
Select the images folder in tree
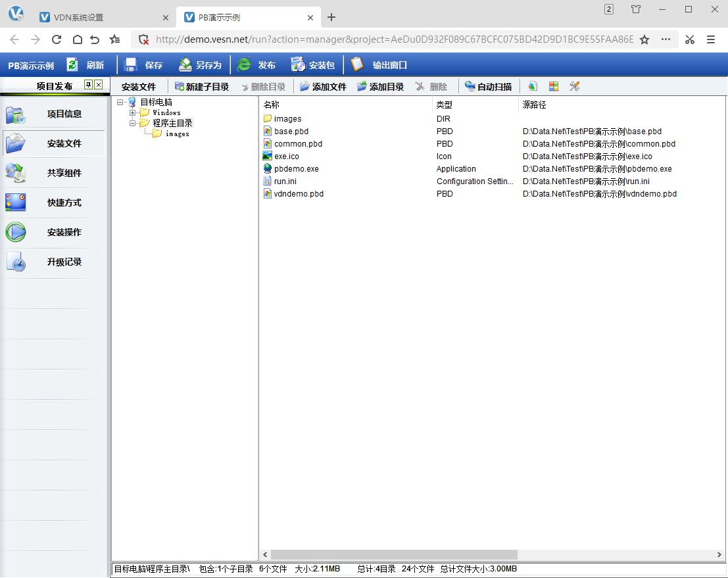[x=177, y=133]
